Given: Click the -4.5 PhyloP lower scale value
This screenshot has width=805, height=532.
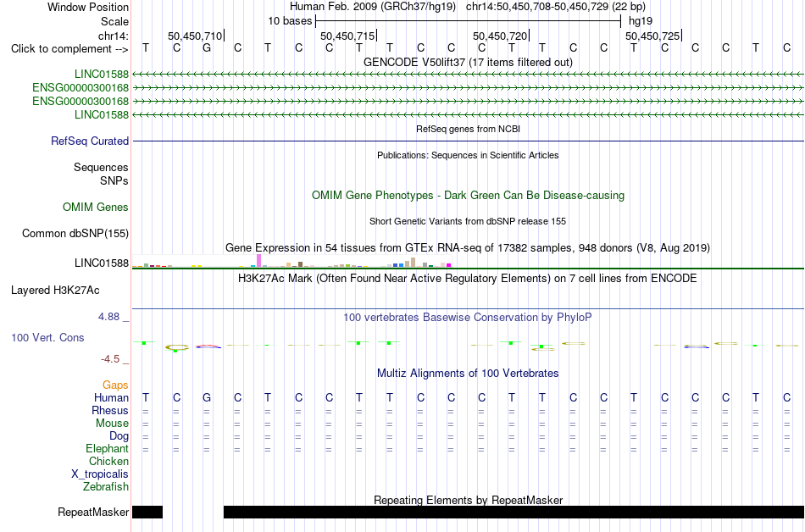Looking at the screenshot, I should tap(110, 359).
